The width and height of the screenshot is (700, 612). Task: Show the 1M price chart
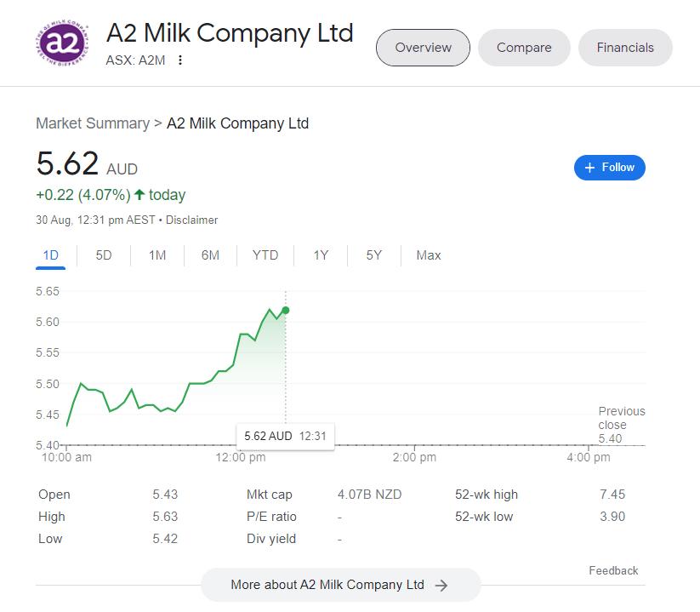click(x=157, y=255)
